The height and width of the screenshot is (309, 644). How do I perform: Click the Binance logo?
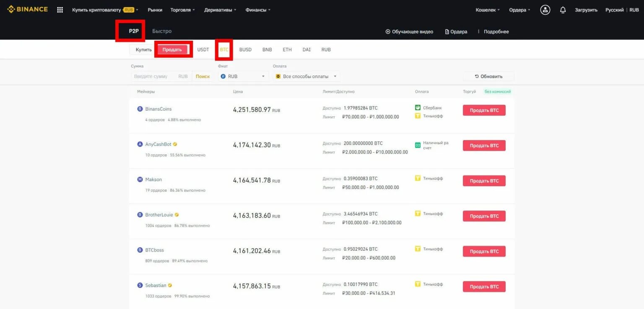tap(27, 9)
